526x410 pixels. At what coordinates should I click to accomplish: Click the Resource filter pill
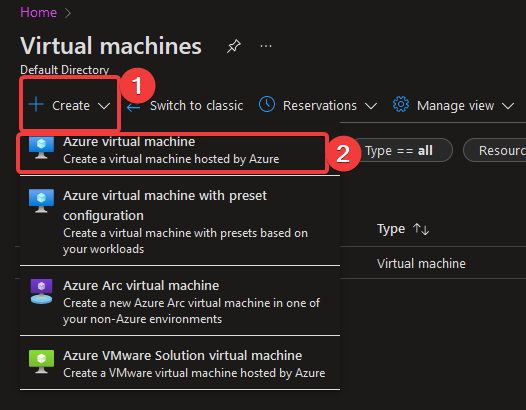(494, 150)
